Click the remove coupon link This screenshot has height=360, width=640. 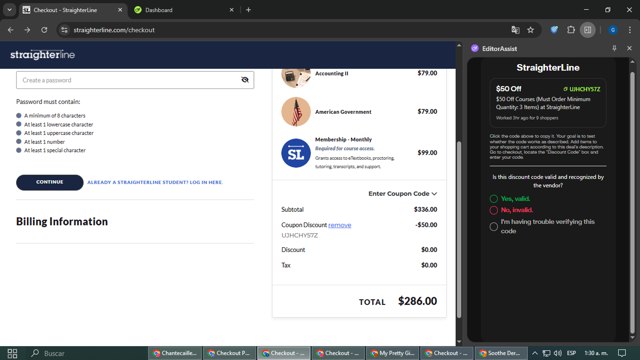pyautogui.click(x=340, y=225)
